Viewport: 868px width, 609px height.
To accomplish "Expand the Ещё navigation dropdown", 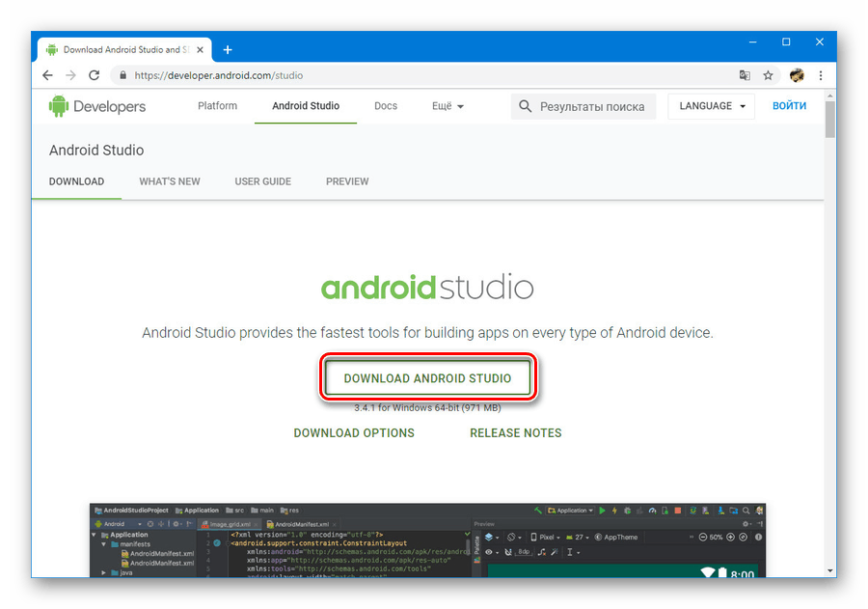I will point(447,106).
